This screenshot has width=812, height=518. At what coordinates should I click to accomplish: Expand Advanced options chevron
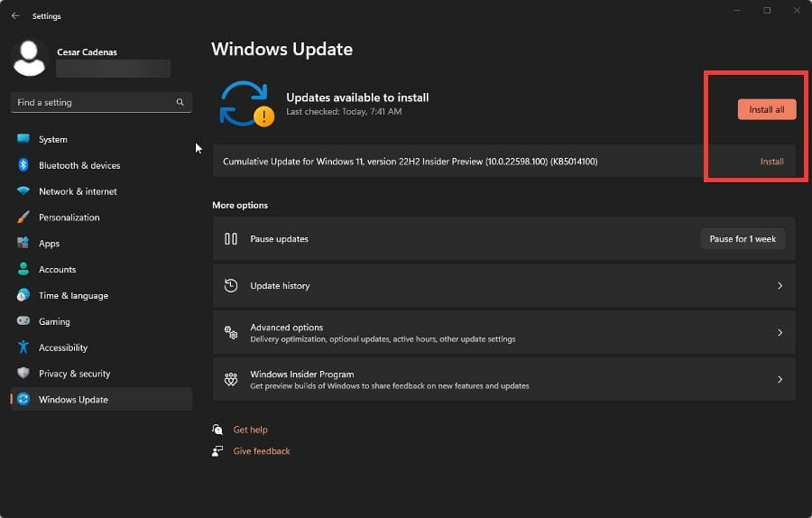point(780,333)
